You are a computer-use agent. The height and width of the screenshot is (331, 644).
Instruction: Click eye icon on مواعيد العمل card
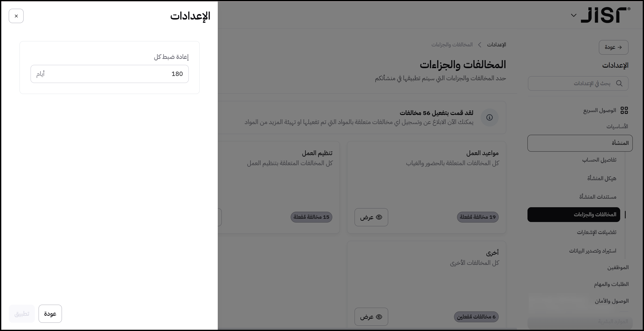[x=379, y=217]
